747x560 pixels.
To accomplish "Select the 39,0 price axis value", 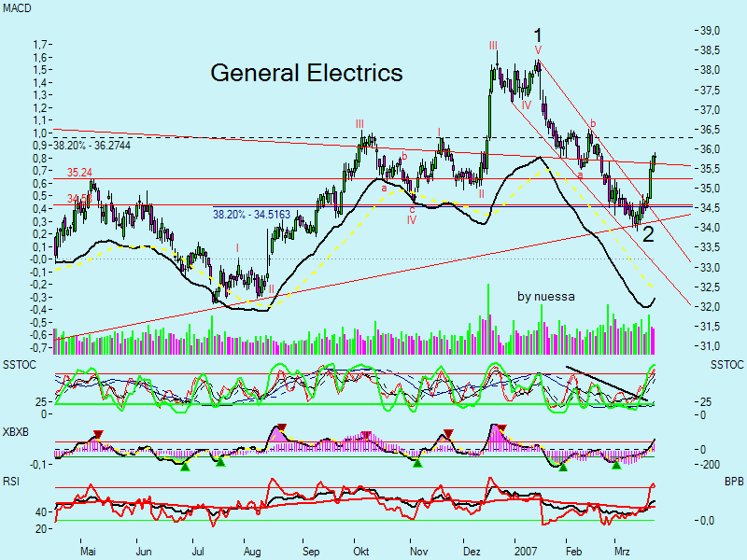I will coord(710,31).
